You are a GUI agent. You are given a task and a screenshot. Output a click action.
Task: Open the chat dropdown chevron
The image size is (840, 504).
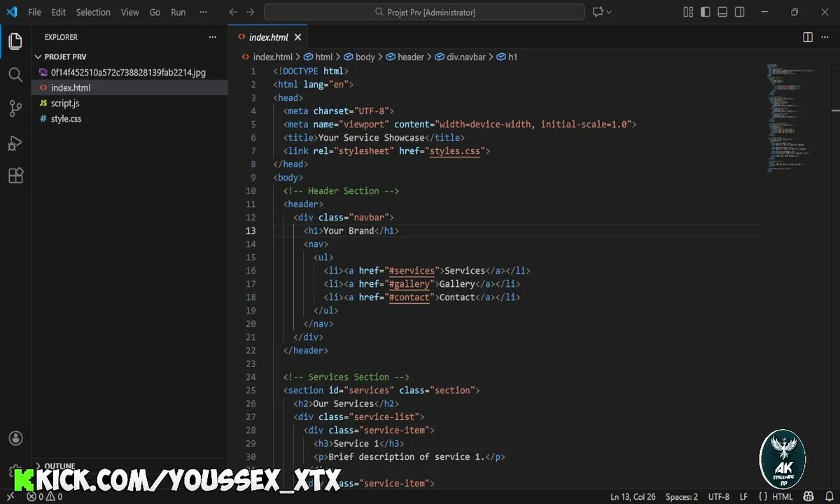(x=609, y=12)
